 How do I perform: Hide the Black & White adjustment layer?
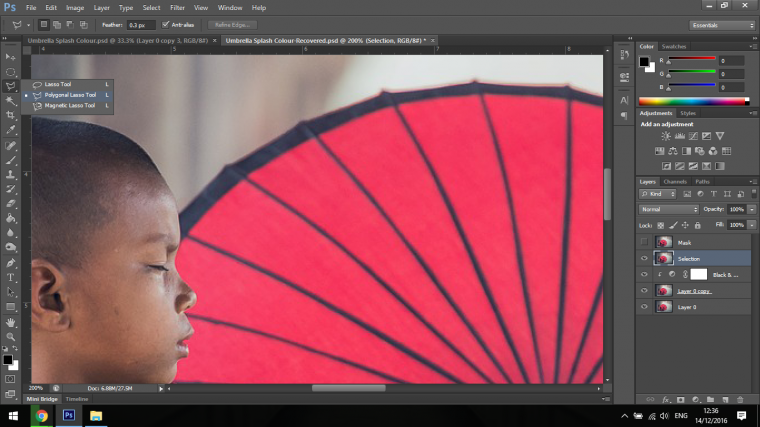click(x=644, y=274)
